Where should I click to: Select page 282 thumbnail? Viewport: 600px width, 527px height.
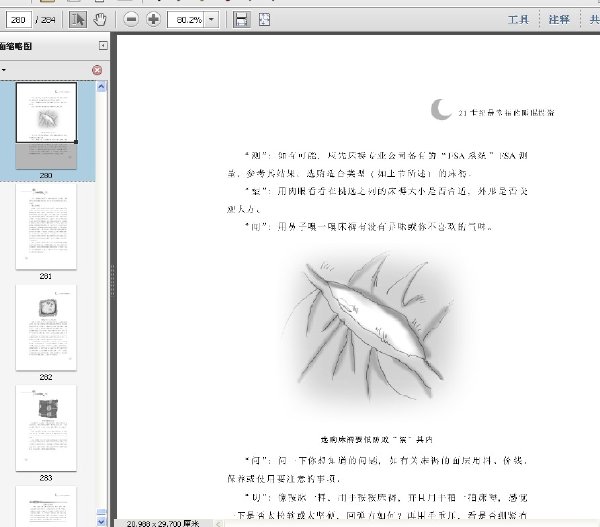point(46,327)
